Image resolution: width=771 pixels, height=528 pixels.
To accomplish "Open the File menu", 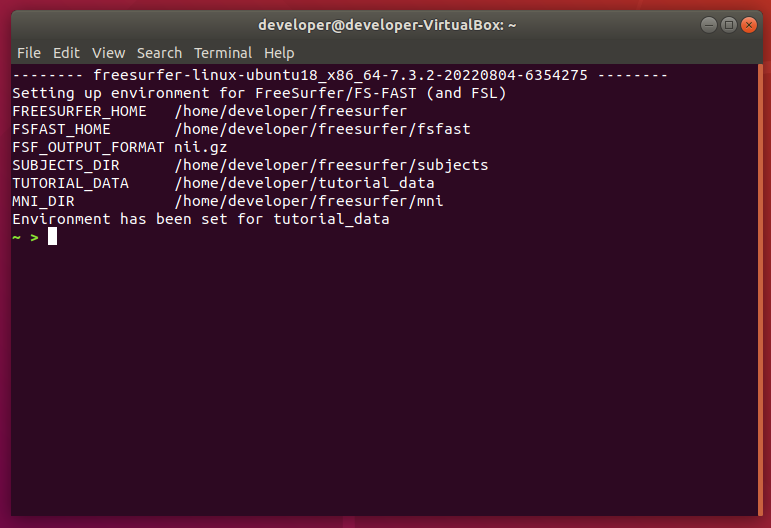I will click(x=29, y=53).
